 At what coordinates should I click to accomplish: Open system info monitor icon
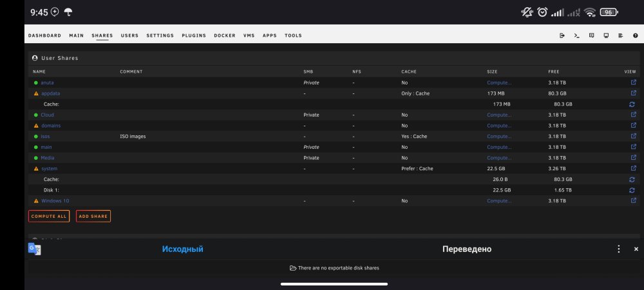[606, 35]
